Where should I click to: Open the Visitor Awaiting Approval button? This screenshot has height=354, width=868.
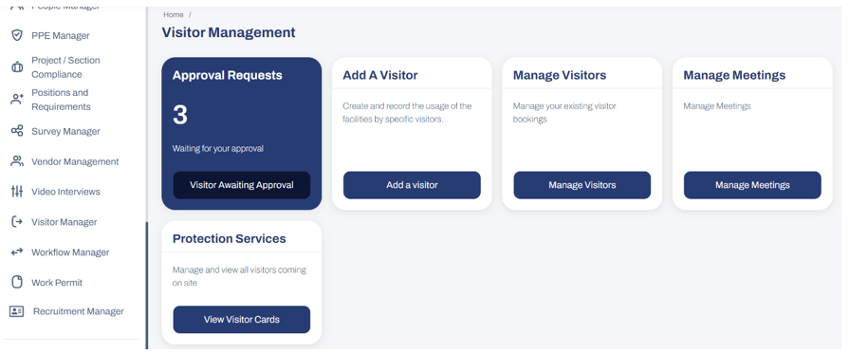[x=241, y=185]
